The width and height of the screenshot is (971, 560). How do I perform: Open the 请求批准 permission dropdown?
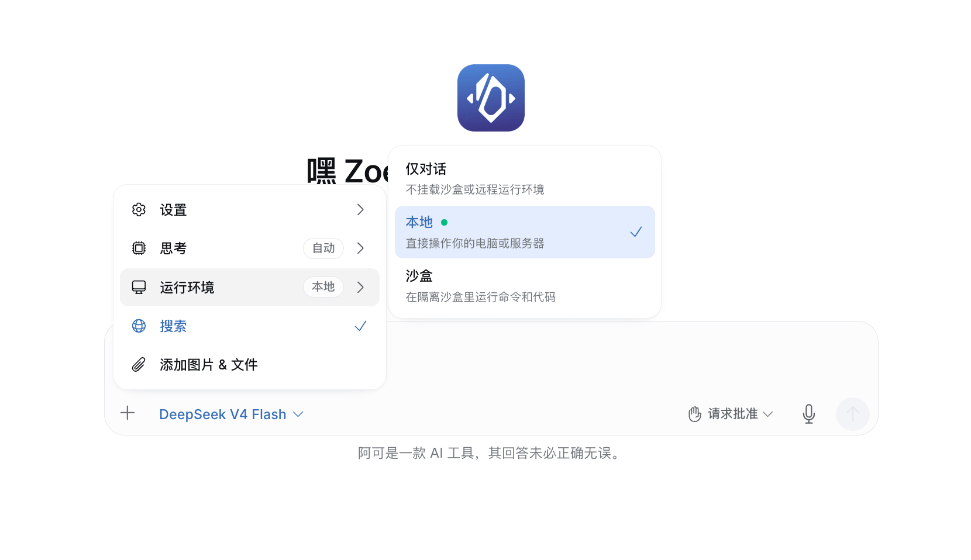[731, 414]
